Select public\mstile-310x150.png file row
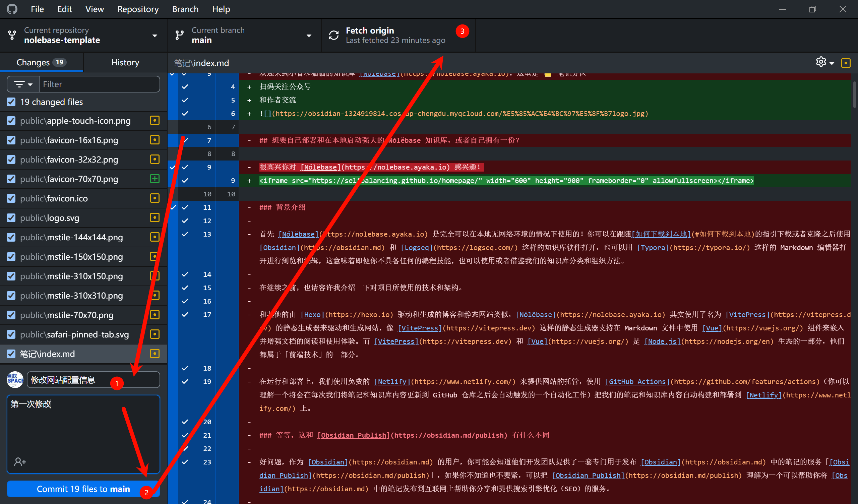The width and height of the screenshot is (858, 504). click(83, 276)
